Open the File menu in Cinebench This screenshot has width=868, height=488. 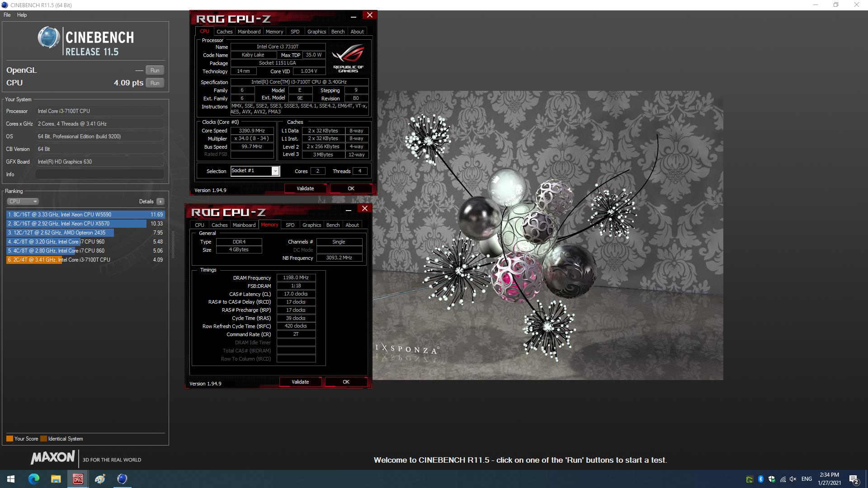[x=7, y=15]
